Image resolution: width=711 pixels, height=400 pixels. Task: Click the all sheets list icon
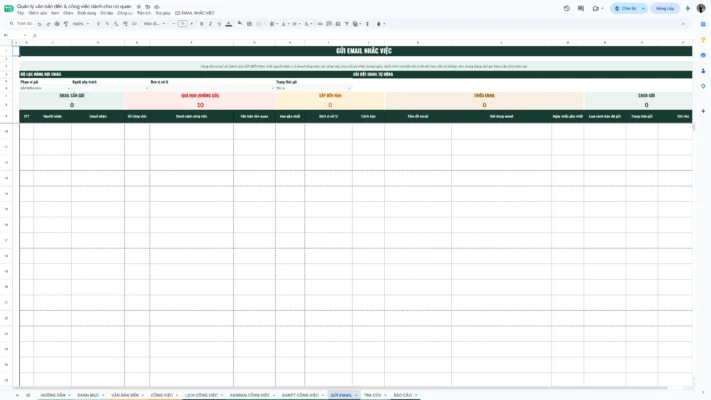pos(28,395)
